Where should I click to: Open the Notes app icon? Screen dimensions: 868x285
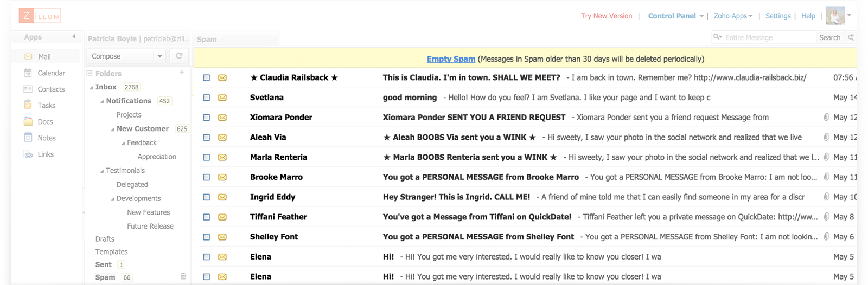(x=28, y=138)
